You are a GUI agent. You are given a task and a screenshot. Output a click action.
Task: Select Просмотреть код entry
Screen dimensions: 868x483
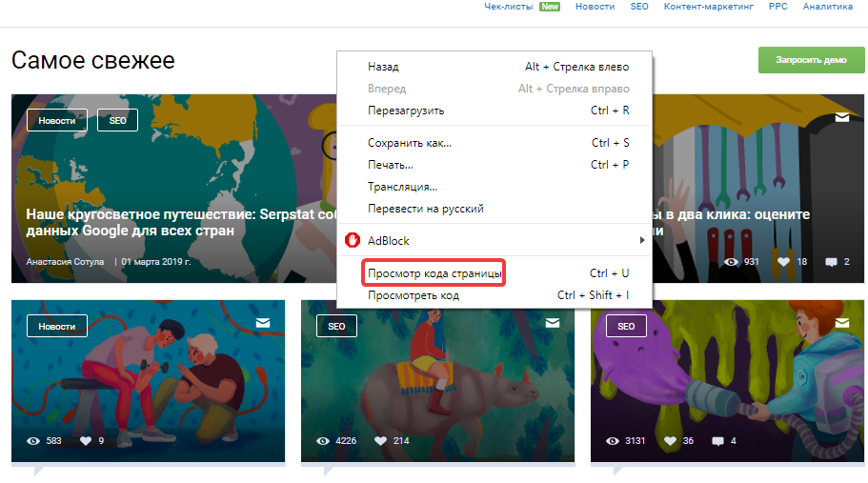pos(495,295)
